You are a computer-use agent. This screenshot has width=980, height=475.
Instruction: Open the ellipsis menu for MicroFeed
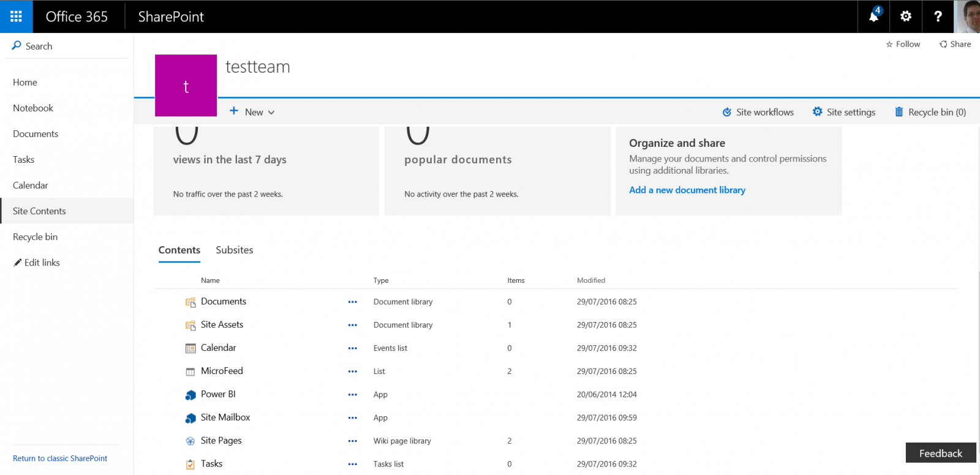[352, 372]
